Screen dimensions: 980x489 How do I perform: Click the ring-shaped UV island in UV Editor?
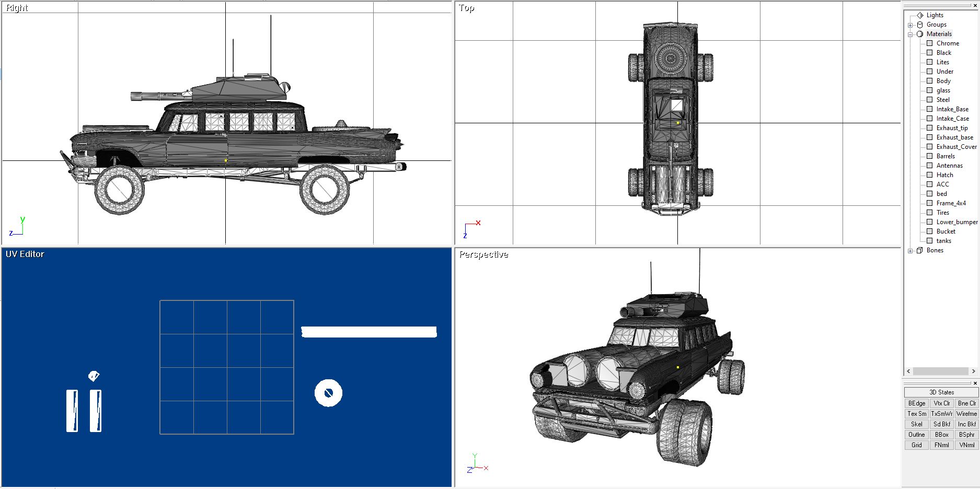tap(328, 393)
